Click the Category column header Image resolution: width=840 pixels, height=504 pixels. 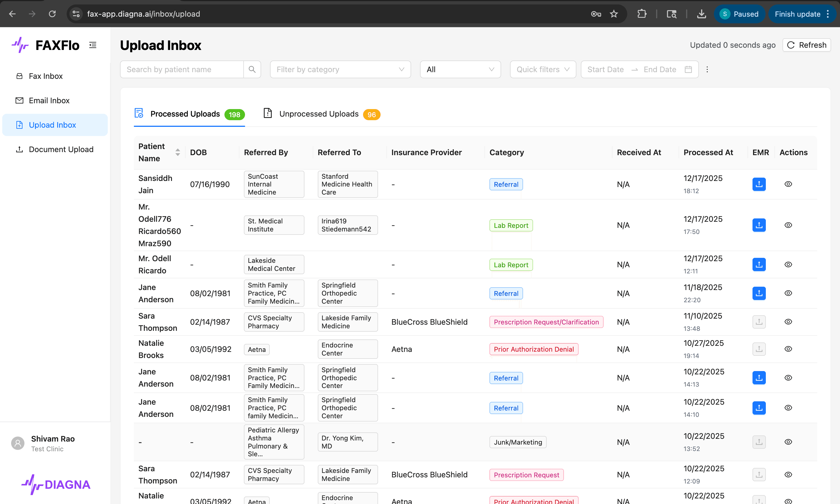coord(506,152)
